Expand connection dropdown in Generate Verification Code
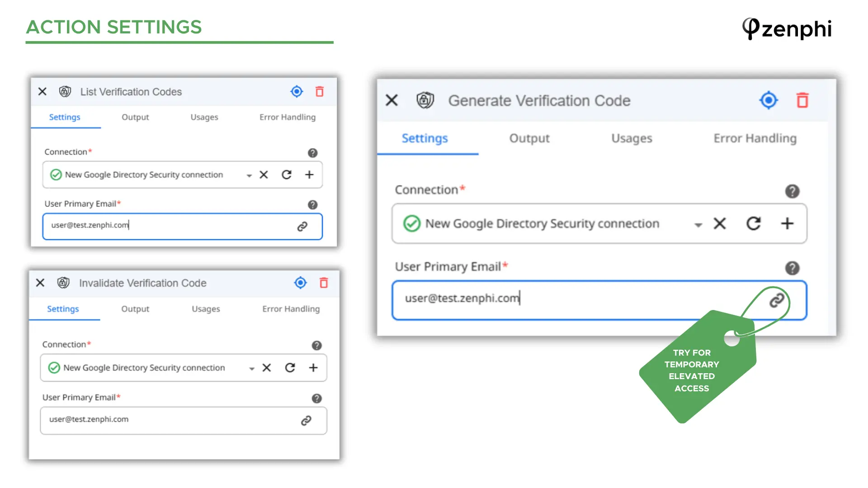The image size is (868, 488). pos(698,225)
